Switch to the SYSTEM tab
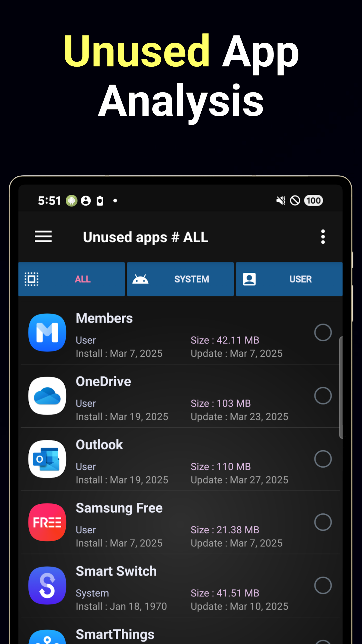The width and height of the screenshot is (362, 644). (x=180, y=279)
